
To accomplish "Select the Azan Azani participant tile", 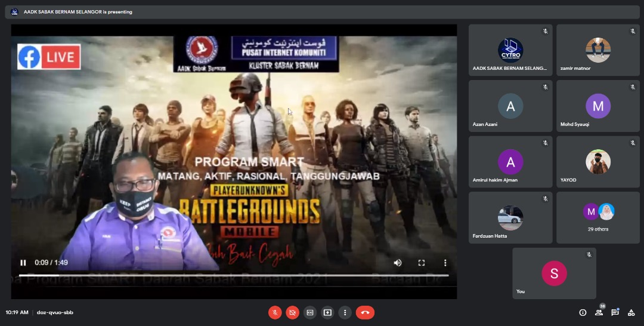I will [510, 106].
